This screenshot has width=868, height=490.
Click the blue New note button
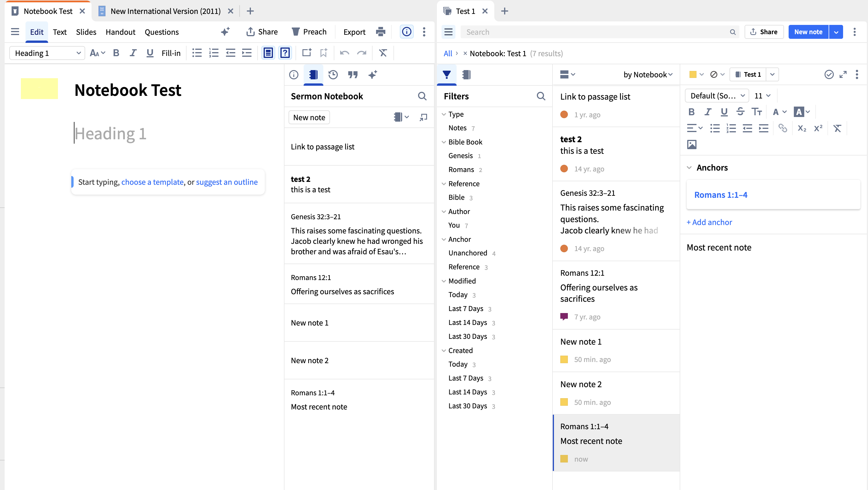click(x=808, y=32)
